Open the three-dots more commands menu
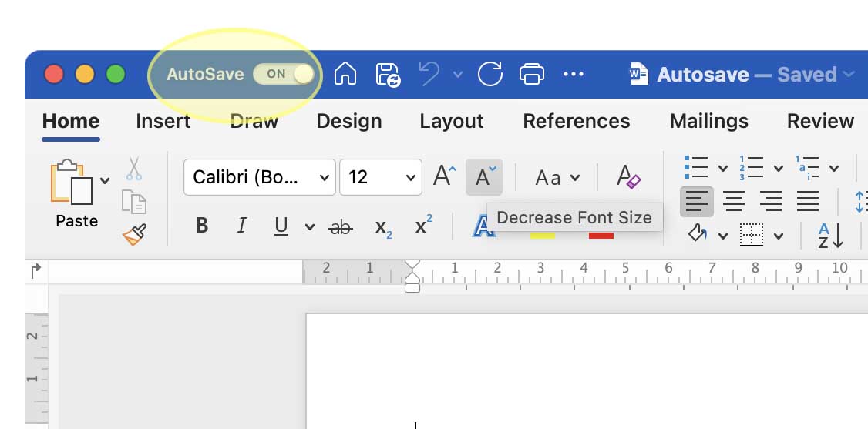 click(573, 74)
